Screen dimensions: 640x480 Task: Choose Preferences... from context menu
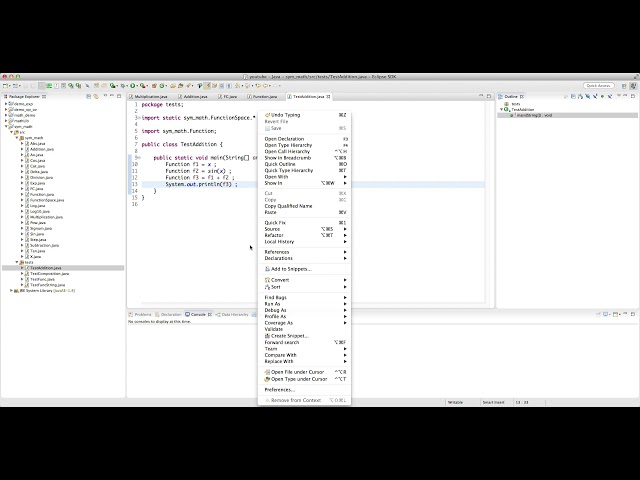coord(304,390)
